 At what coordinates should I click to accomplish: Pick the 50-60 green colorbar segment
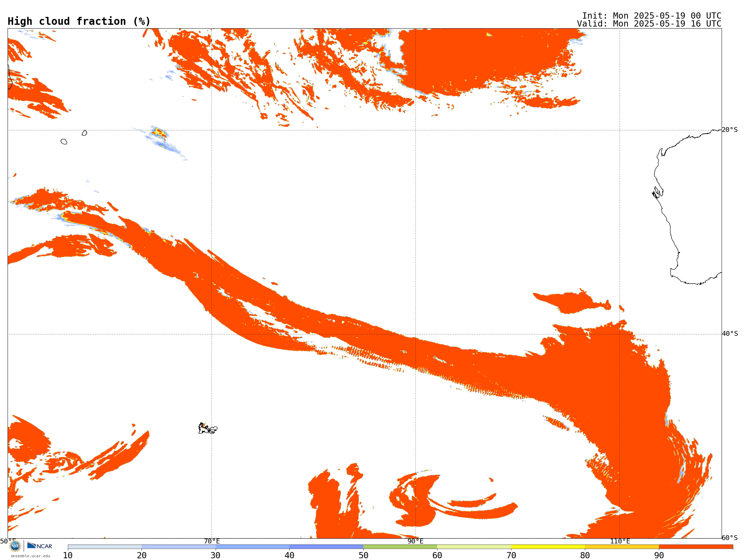click(400, 547)
